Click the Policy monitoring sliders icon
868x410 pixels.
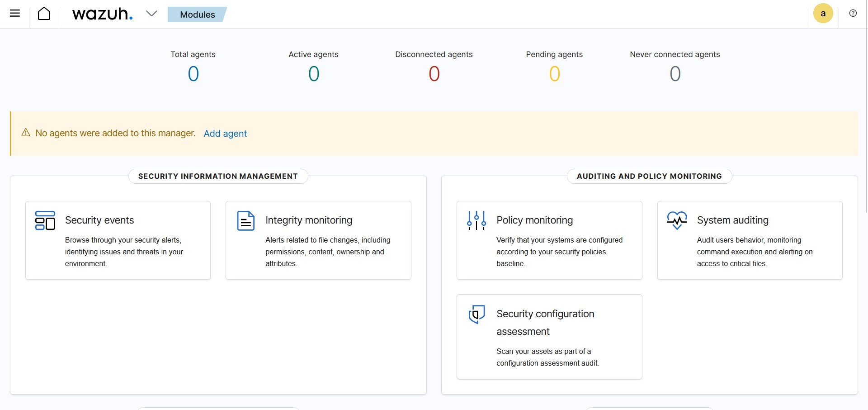click(x=476, y=220)
